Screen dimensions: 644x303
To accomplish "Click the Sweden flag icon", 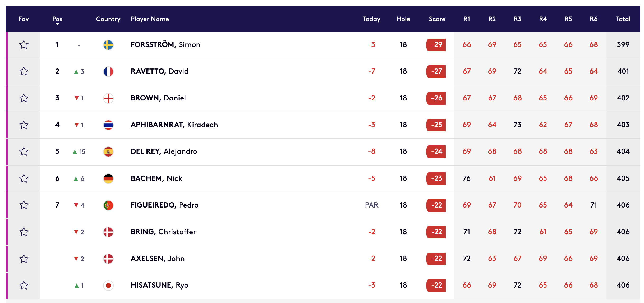I will pyautogui.click(x=108, y=45).
